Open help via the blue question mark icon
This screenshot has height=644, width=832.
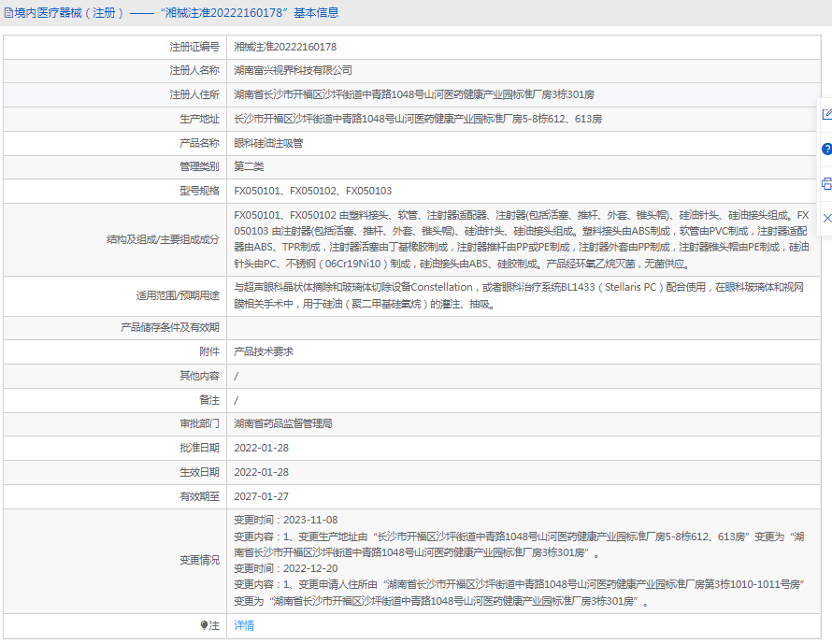(x=826, y=149)
